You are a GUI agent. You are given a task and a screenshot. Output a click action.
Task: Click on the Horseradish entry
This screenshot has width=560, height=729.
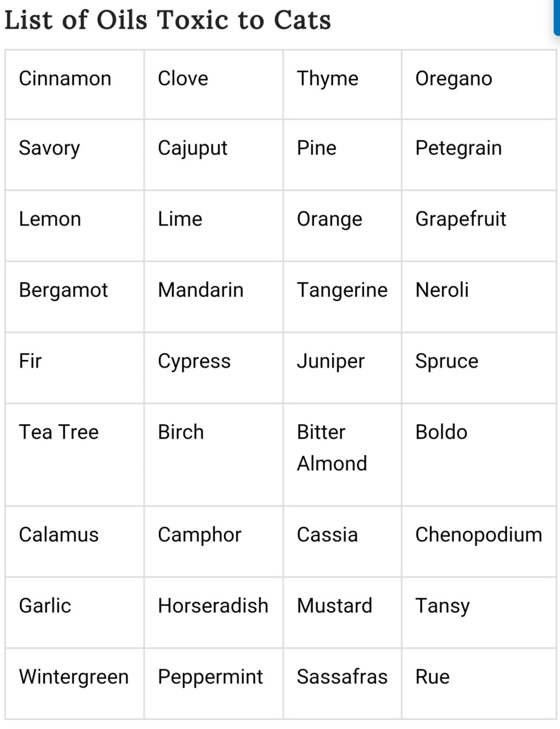coord(213,606)
